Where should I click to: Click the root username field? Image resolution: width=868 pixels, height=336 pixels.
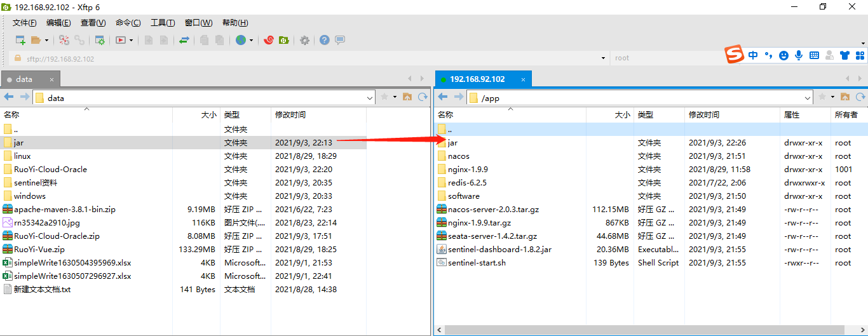(x=667, y=58)
